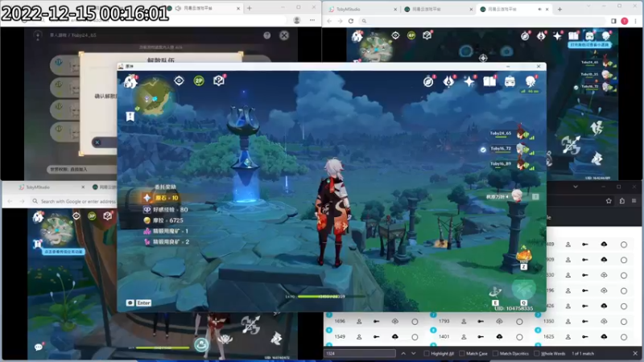Click the key icon in row 1549

coord(376,336)
